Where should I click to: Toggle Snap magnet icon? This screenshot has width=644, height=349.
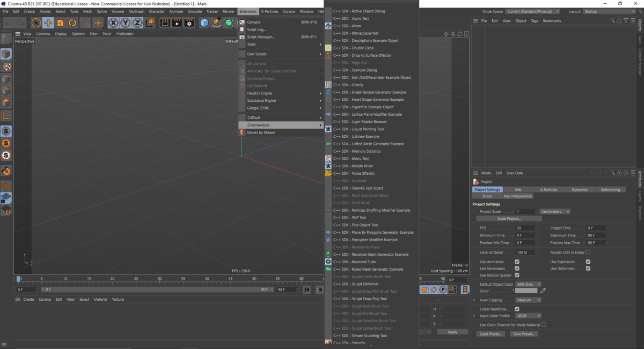click(6, 171)
